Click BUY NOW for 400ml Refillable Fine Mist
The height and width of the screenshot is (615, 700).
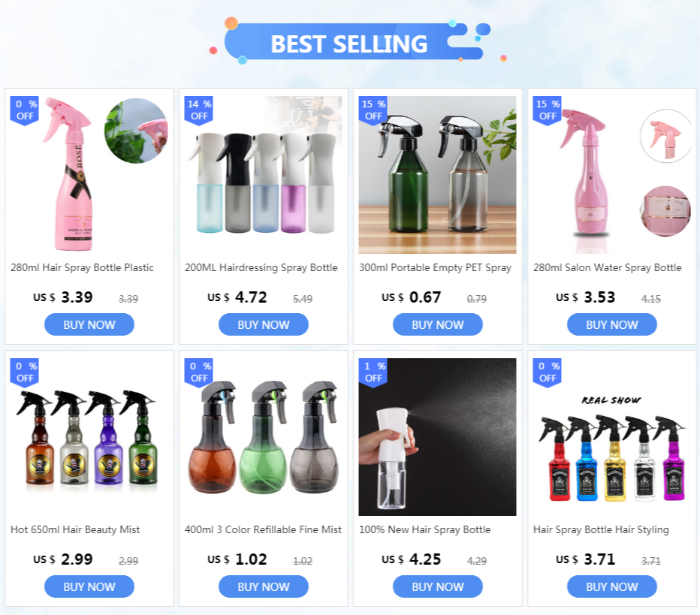click(x=264, y=586)
